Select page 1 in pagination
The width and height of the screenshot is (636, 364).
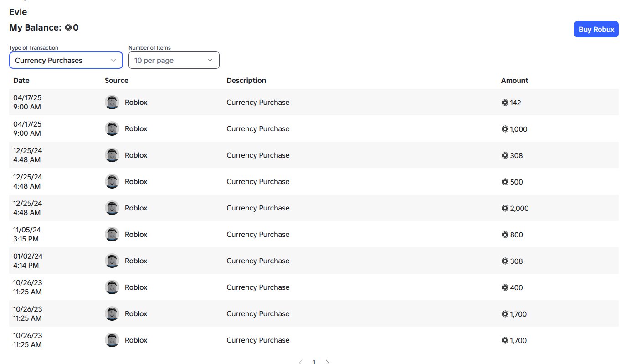pyautogui.click(x=314, y=362)
